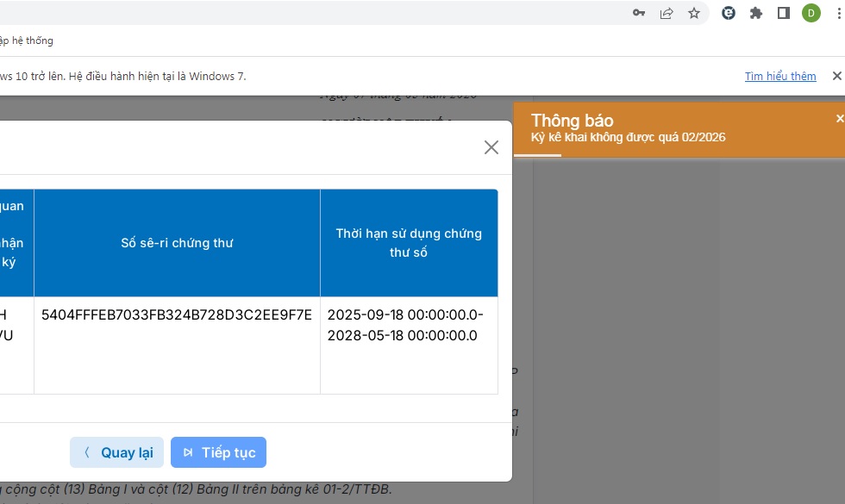Close the certificate dialog with the X

coord(491,147)
